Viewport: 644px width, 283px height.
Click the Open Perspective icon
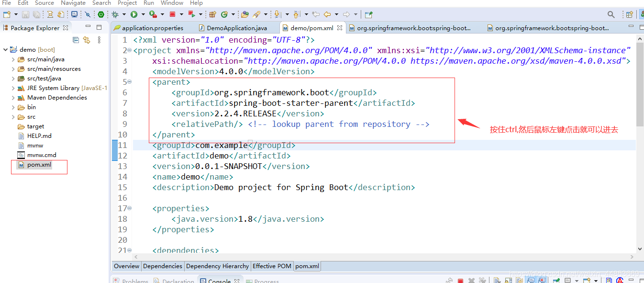pos(630,14)
